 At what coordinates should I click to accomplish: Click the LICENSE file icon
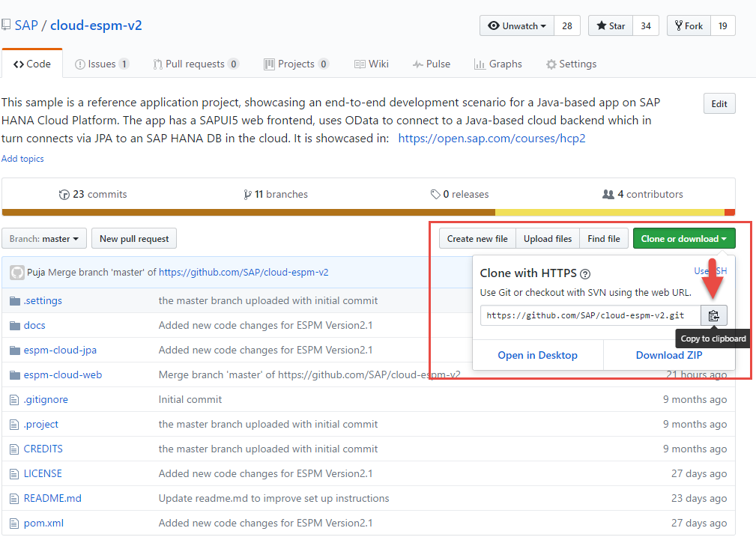point(14,474)
